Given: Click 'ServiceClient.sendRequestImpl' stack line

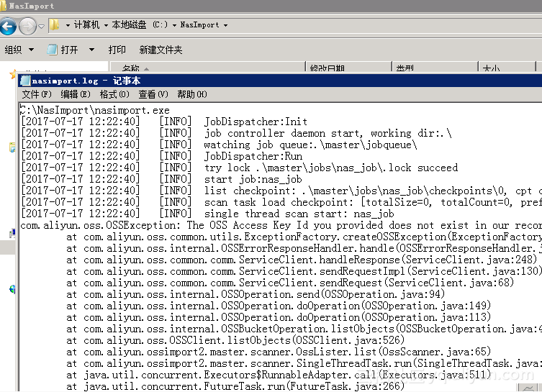Looking at the screenshot, I should point(304,271).
